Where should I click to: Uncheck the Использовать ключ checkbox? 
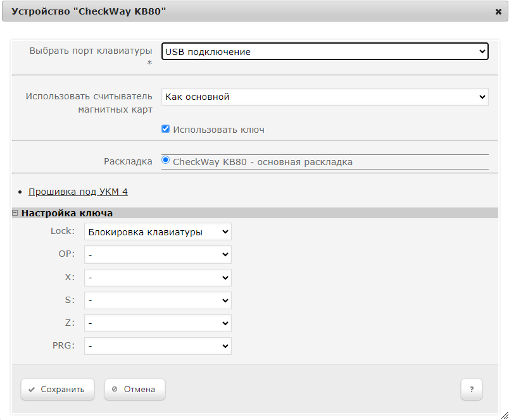(166, 129)
